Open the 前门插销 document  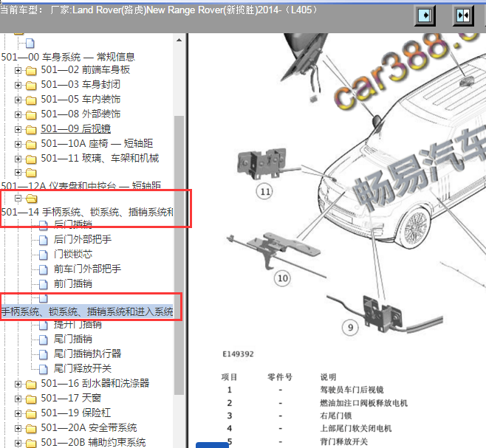click(73, 283)
